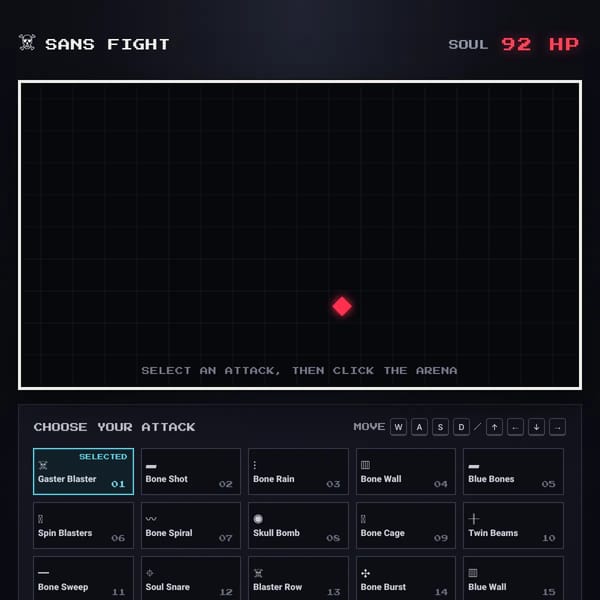
Task: Select the Bone Wall attack card
Action: (x=406, y=471)
